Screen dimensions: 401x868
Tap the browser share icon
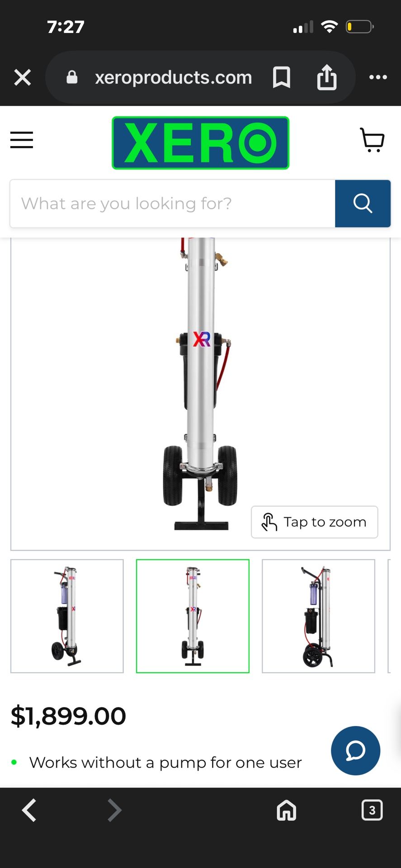click(x=327, y=77)
